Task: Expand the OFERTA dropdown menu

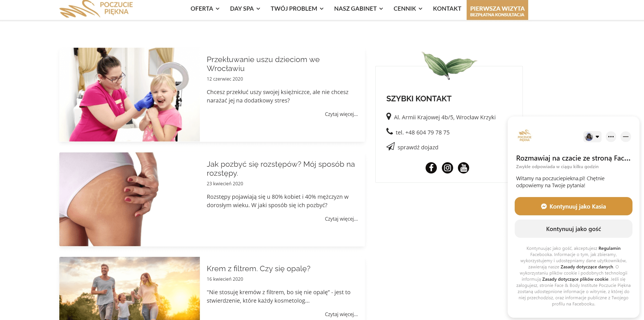Action: pos(205,9)
